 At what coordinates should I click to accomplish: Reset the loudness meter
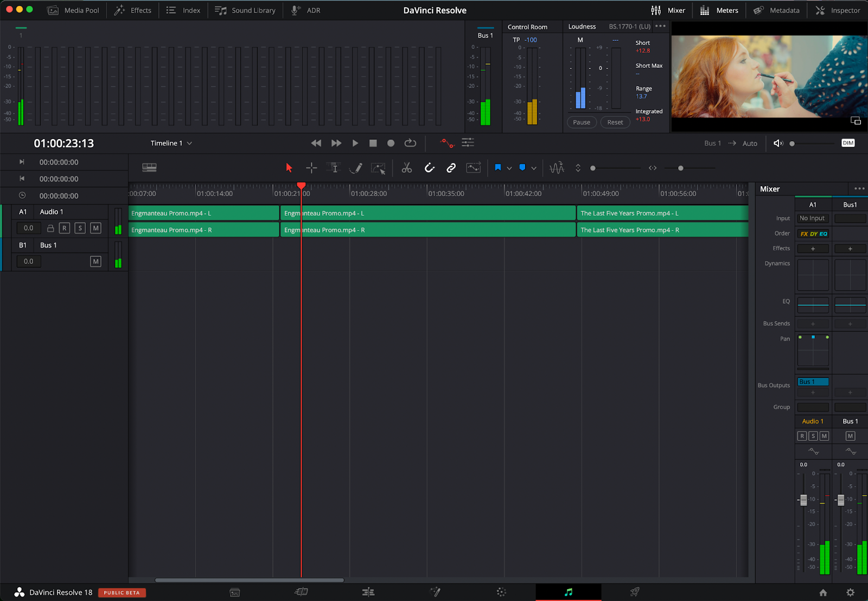(x=615, y=122)
